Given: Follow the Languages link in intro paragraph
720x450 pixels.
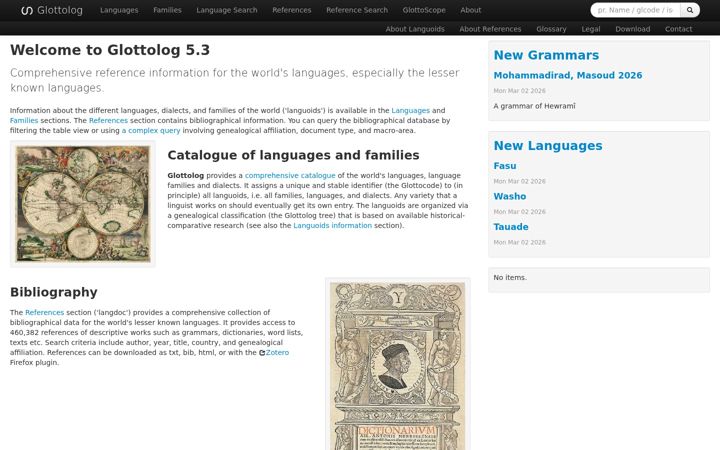Looking at the screenshot, I should [411, 111].
